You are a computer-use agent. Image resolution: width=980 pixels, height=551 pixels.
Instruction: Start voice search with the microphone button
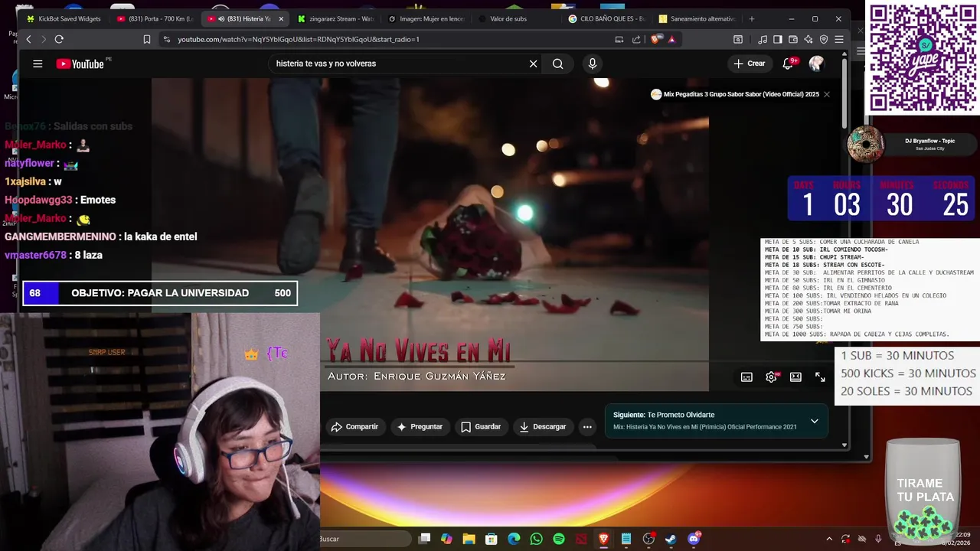coord(592,64)
